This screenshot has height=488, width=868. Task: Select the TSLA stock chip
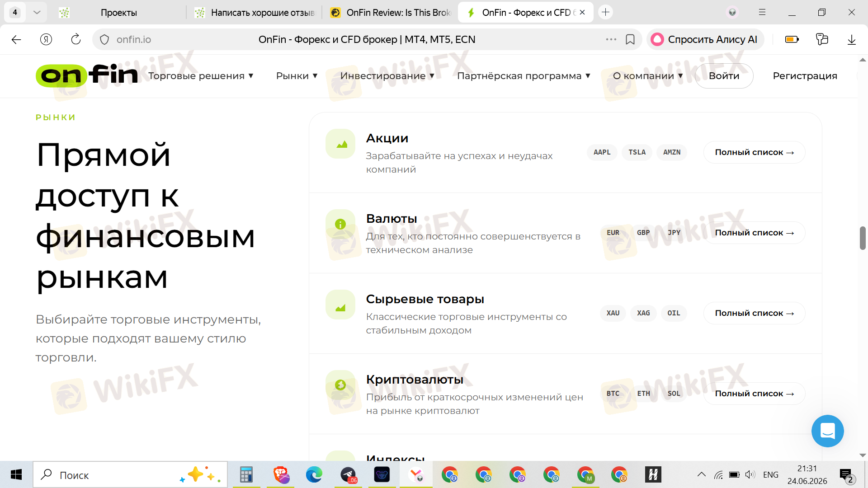[637, 152]
